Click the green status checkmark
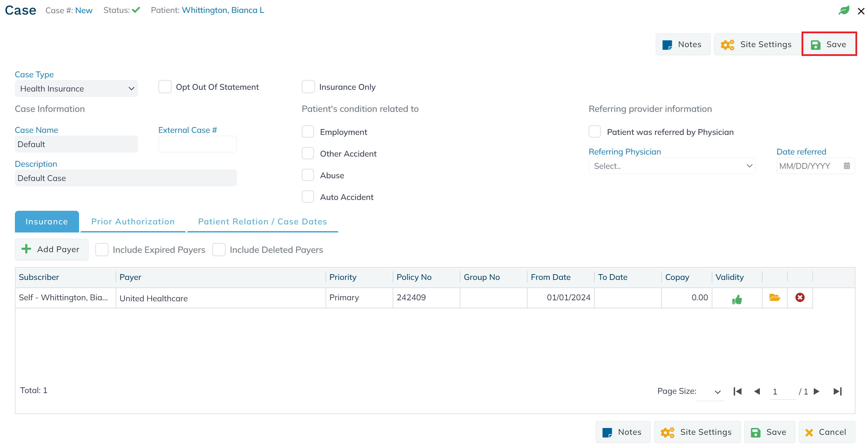This screenshot has width=868, height=448. coord(136,10)
